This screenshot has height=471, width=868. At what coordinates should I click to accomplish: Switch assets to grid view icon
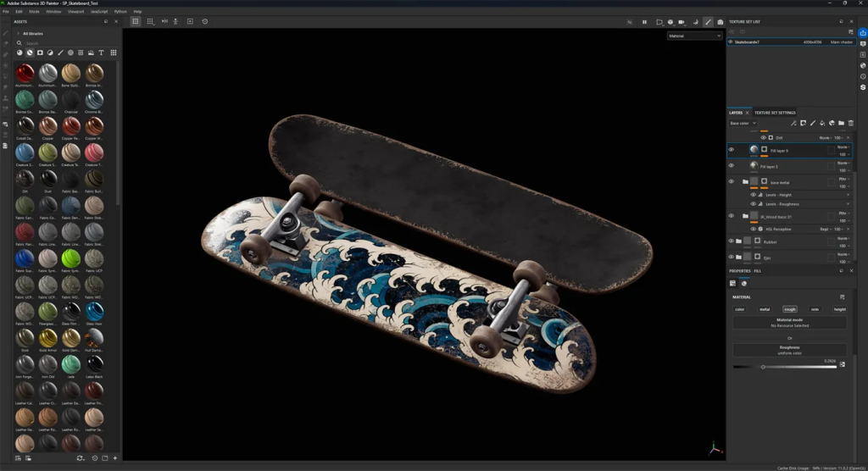click(114, 53)
